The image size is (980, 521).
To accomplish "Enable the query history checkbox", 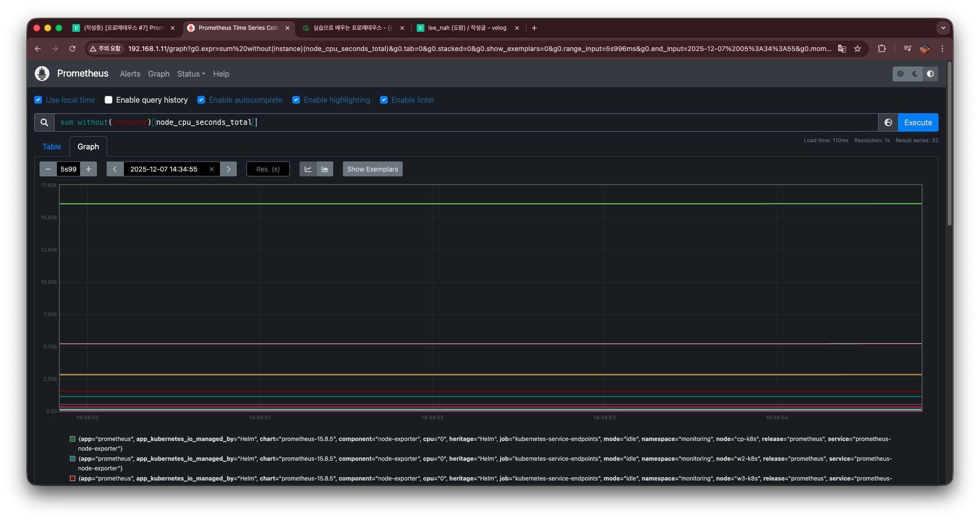I will click(109, 100).
